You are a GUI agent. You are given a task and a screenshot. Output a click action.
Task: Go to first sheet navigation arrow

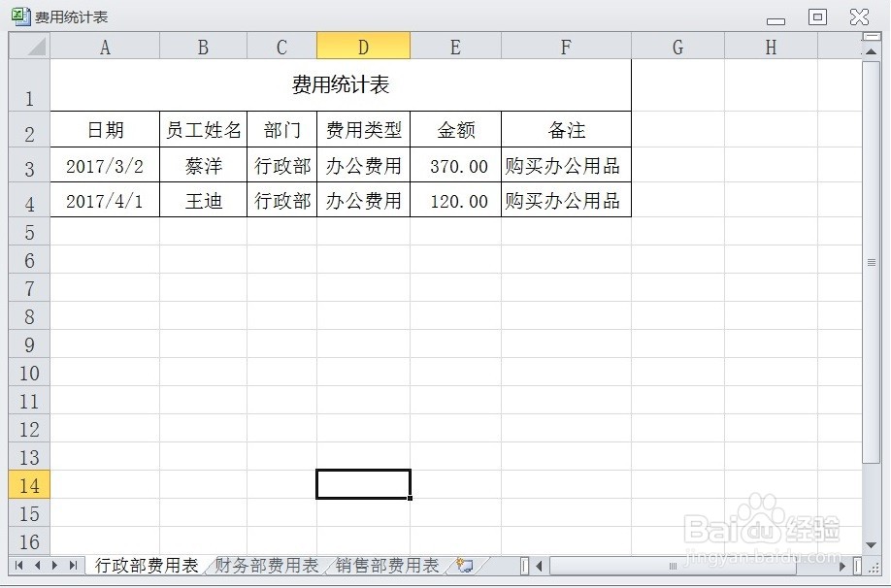(x=19, y=565)
